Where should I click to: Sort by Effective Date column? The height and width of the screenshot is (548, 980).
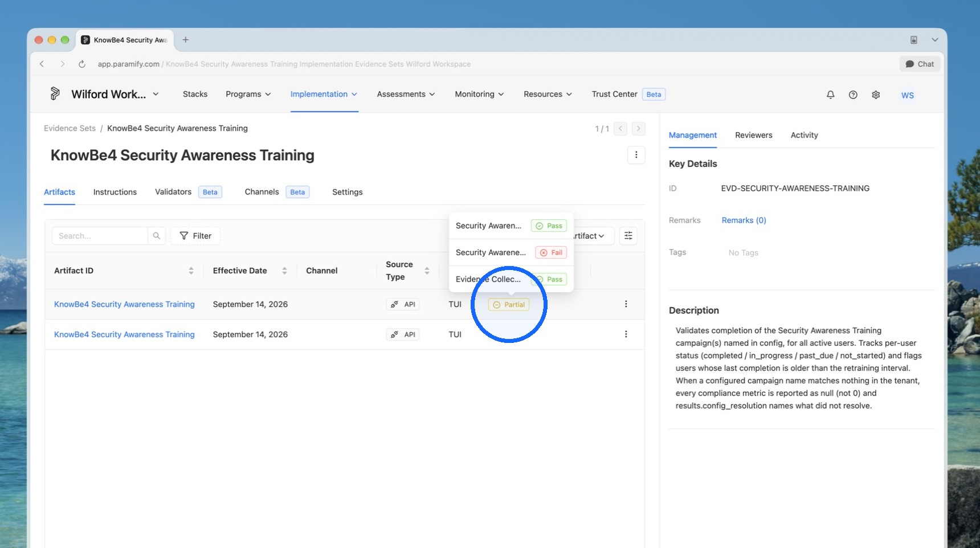[284, 271]
